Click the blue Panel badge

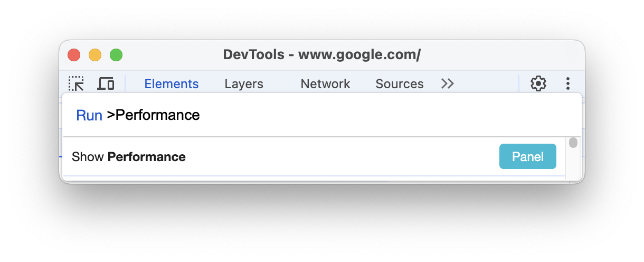tap(528, 157)
